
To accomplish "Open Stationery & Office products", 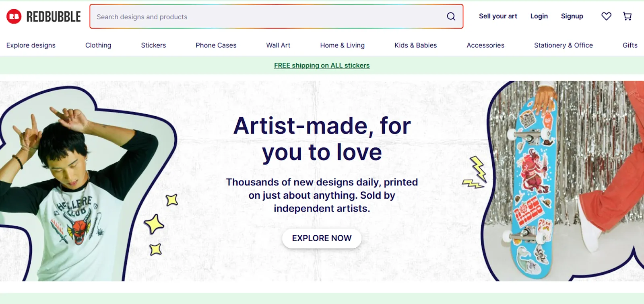I will 563,45.
